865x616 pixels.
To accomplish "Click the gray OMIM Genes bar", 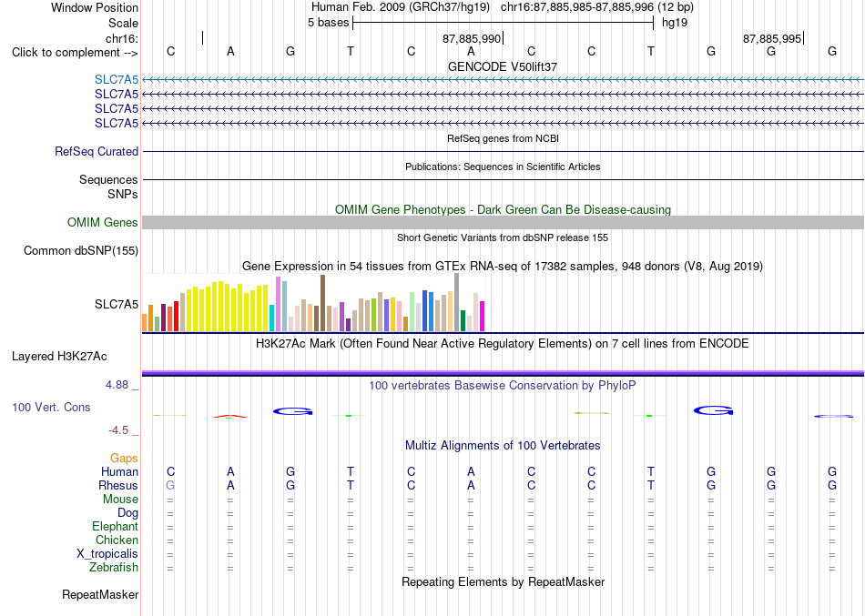I will tap(503, 222).
